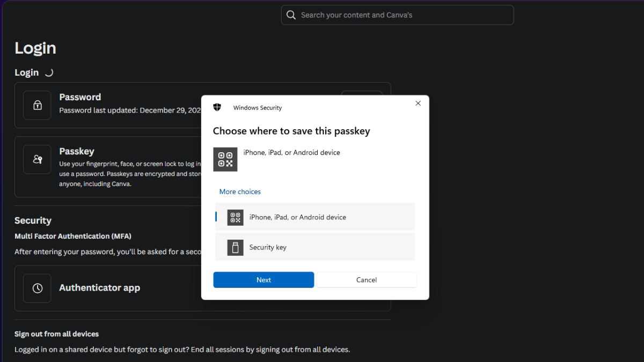Select the Security key option

(315, 247)
